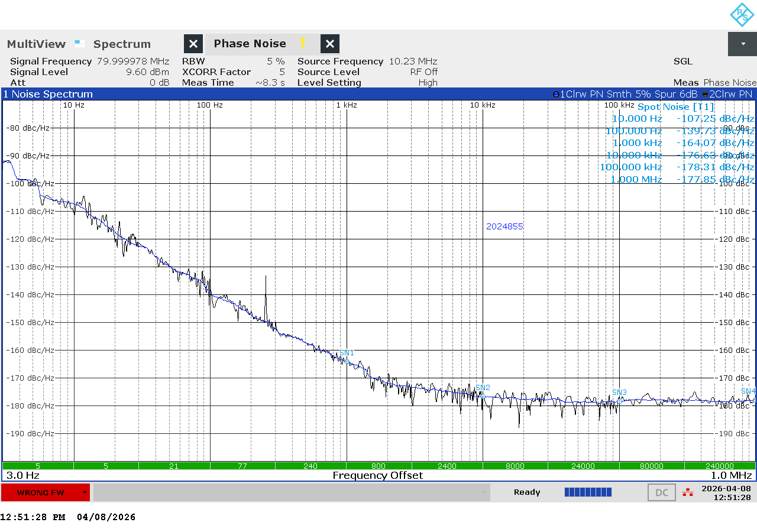The image size is (757, 532).
Task: Open the gray status message dropdown
Action: pyautogui.click(x=292, y=492)
